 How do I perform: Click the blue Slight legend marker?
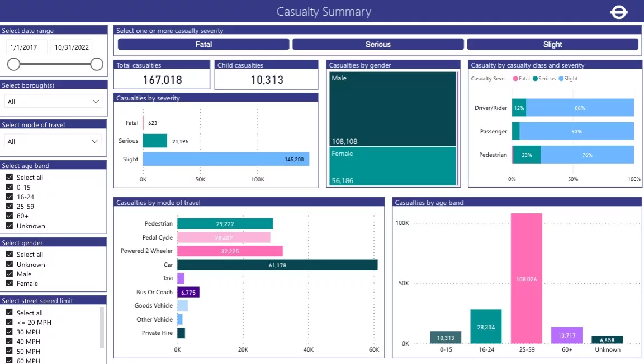[561, 79]
